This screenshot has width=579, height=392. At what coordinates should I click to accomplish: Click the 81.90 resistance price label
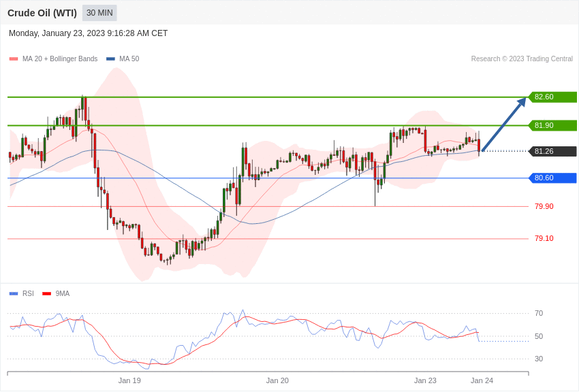pyautogui.click(x=553, y=125)
